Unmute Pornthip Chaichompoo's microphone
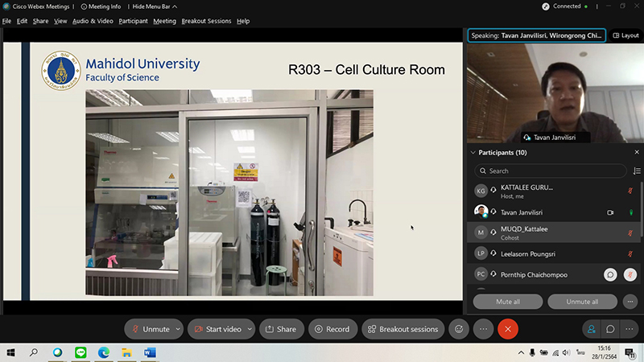 point(630,274)
